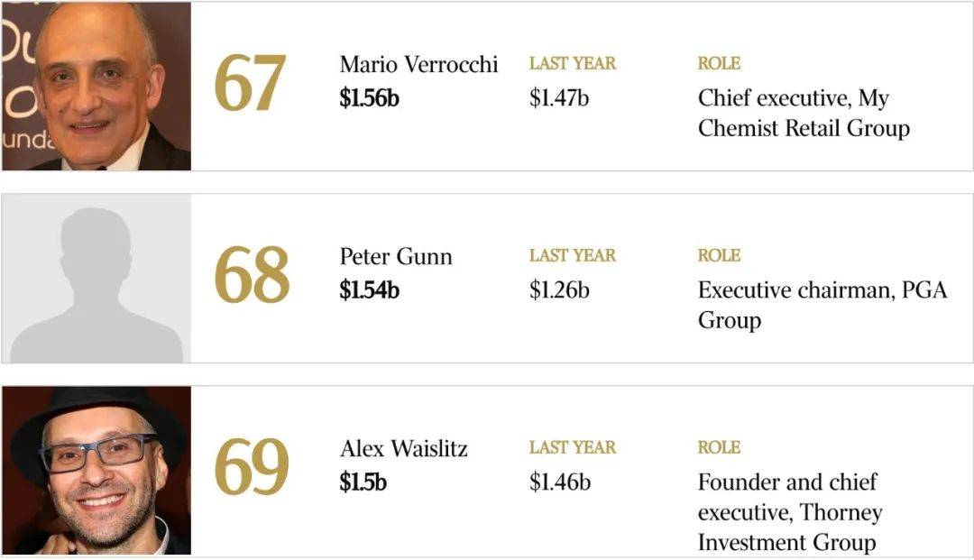Screen dimensions: 974x560
Task: Select the $1.5b wealth figure
Action: (363, 482)
